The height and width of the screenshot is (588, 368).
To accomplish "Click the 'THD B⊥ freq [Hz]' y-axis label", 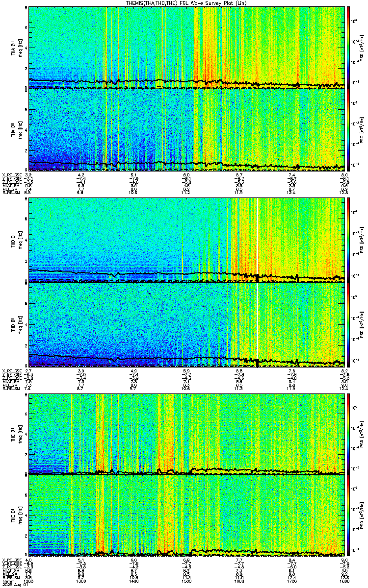I will (16, 240).
